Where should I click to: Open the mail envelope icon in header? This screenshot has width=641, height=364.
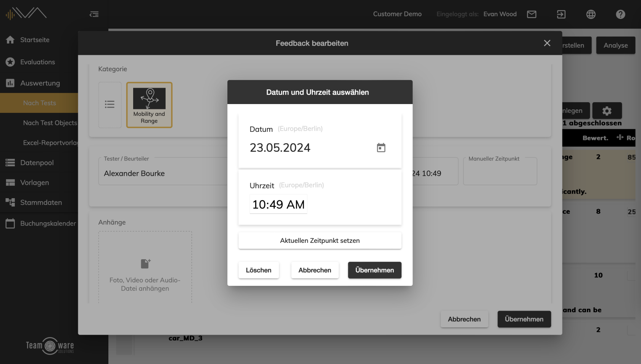click(531, 14)
